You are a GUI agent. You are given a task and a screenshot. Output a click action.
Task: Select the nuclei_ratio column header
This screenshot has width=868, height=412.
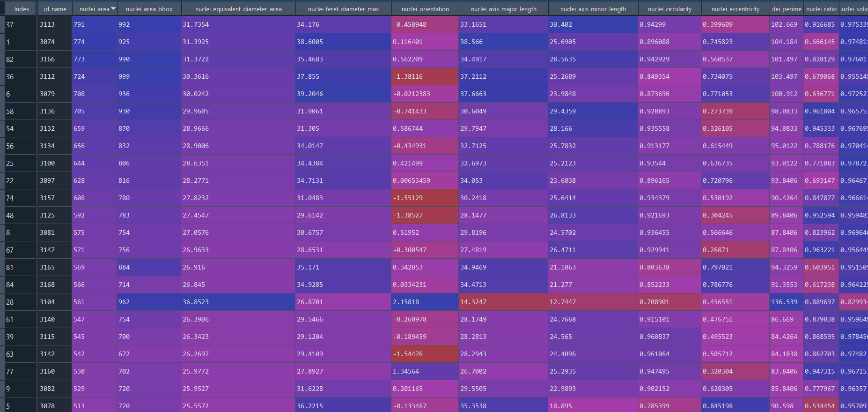tap(821, 9)
